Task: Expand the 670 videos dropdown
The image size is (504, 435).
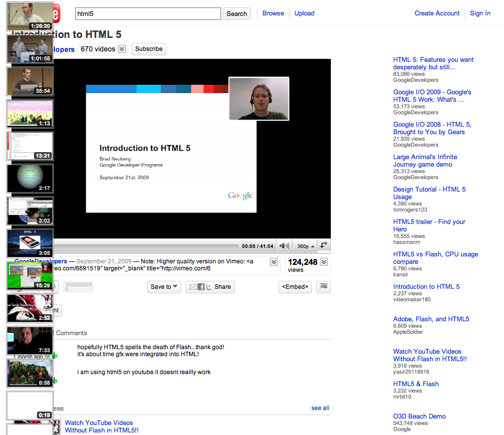Action: point(122,49)
